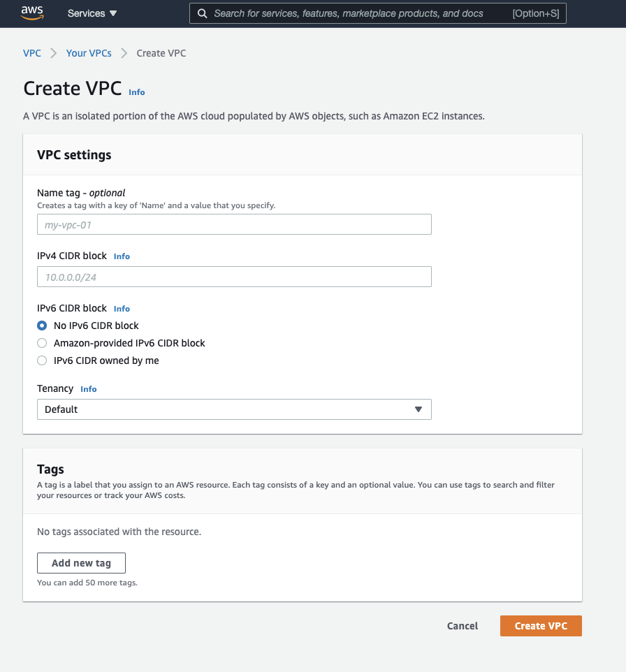Go to VPC breadcrumb link

click(32, 53)
